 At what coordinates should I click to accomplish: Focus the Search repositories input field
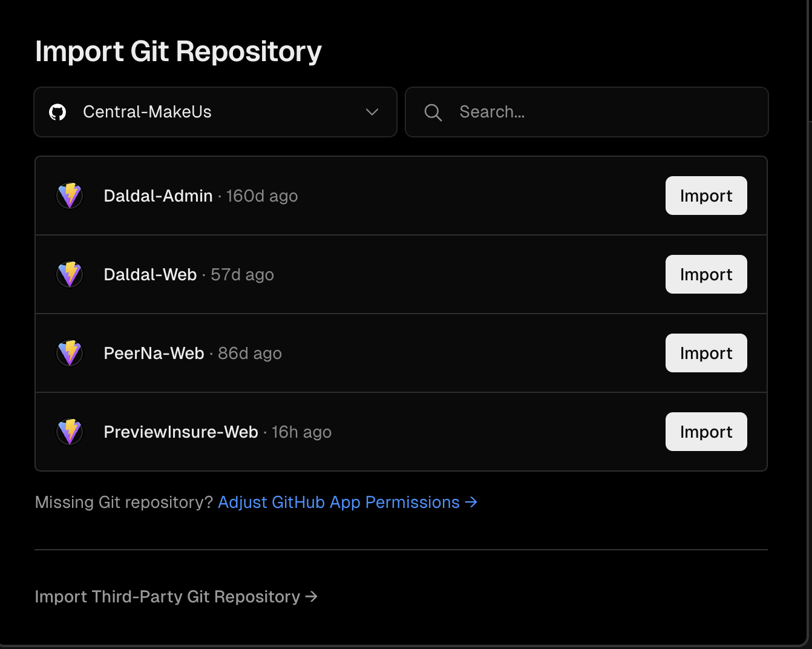[605, 112]
